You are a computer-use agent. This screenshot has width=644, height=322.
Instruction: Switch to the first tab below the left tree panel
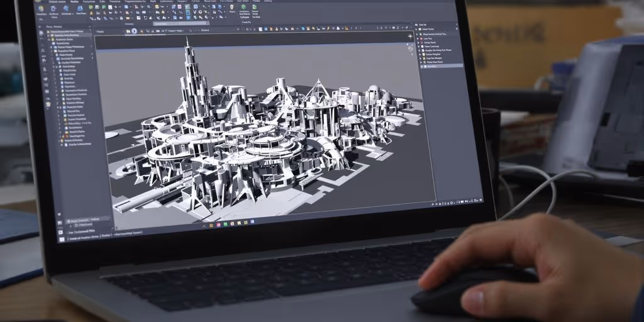click(77, 221)
